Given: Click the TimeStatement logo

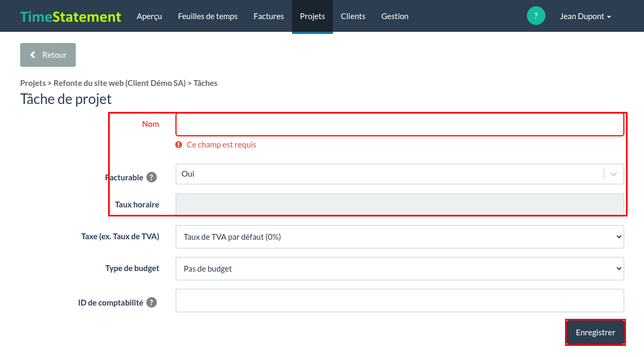Looking at the screenshot, I should (70, 16).
